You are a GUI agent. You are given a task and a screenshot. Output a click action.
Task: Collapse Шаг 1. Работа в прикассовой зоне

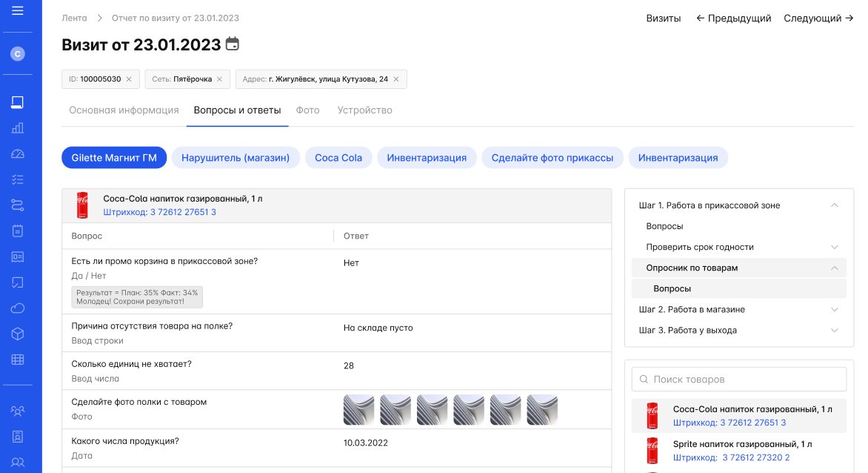[x=834, y=205]
